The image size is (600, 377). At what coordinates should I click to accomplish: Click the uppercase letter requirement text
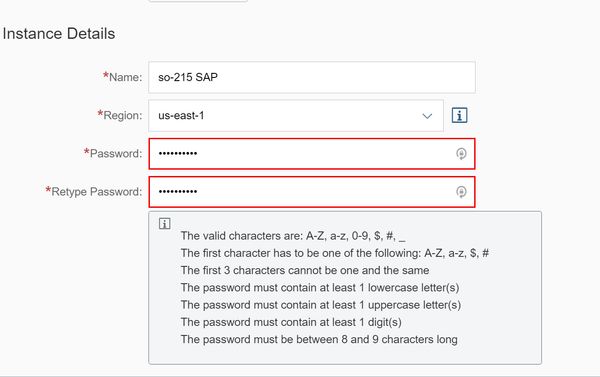coord(321,305)
